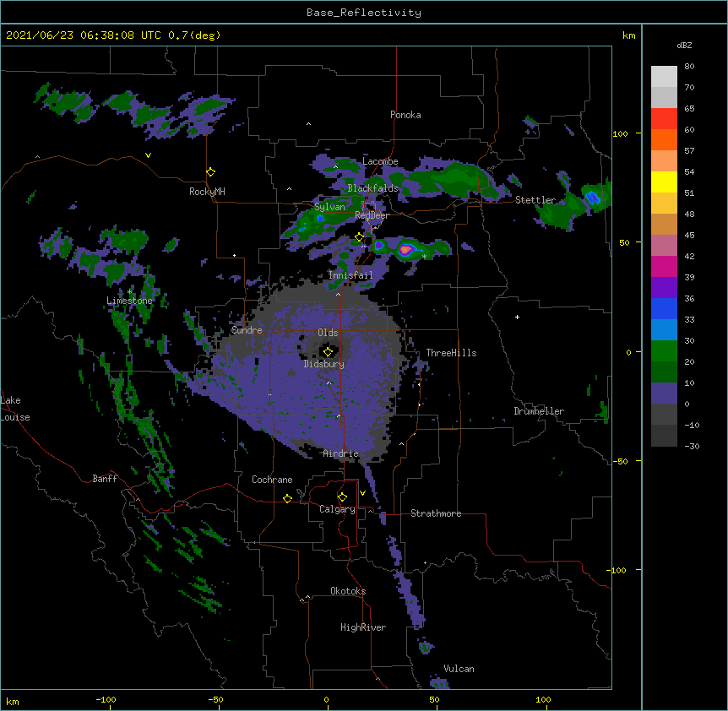Select the bright green 30-20 dBZ legend swatch
Screen dimensions: 728x711
(664, 351)
